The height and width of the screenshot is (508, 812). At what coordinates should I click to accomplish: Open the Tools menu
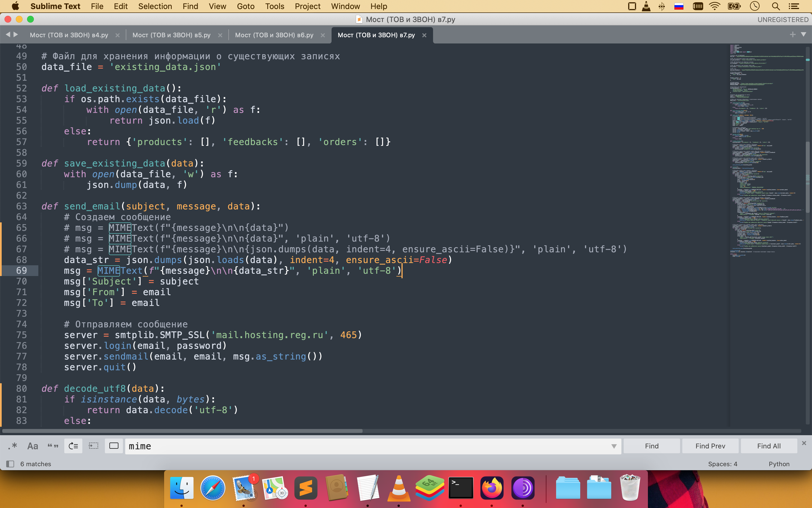(x=274, y=6)
